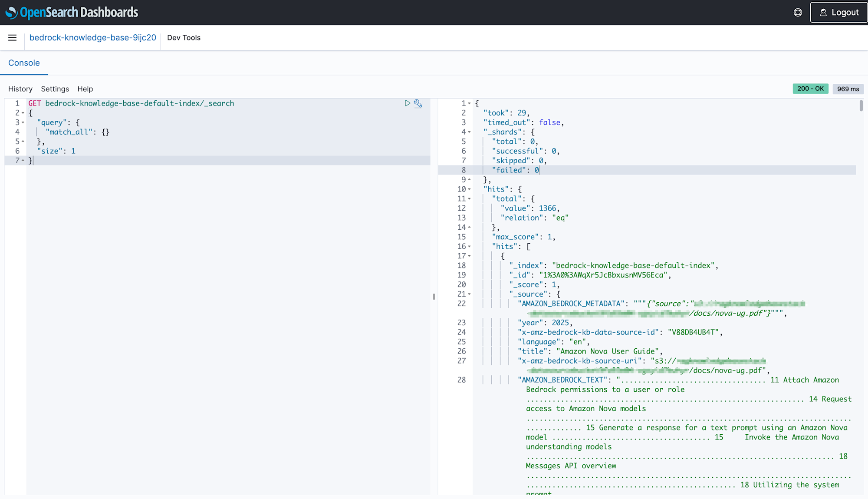
Task: Click the "match_all": {} line
Action: tap(77, 132)
